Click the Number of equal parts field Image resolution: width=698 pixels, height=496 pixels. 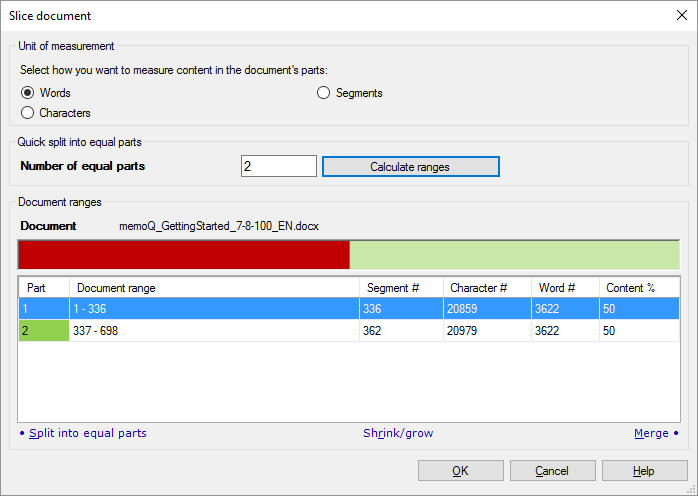279,166
